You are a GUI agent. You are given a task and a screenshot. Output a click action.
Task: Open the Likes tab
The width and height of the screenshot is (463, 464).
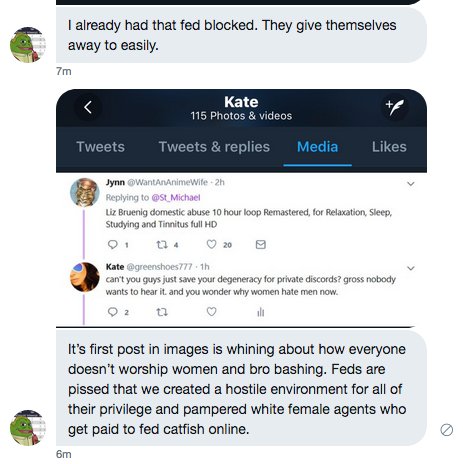[x=389, y=147]
